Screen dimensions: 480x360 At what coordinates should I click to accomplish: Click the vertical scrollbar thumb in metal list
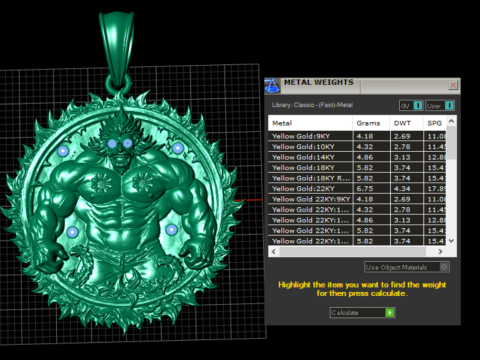(451, 143)
